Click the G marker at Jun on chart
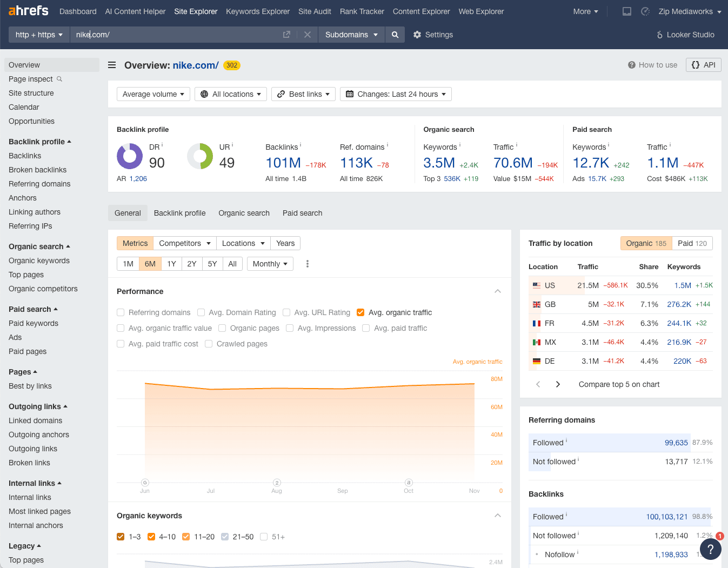This screenshot has width=728, height=568. pyautogui.click(x=145, y=483)
